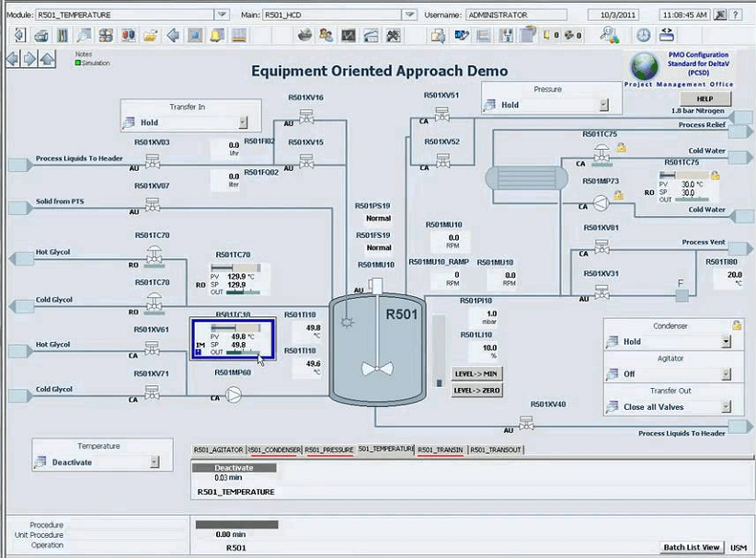This screenshot has width=756, height=558.
Task: Switch to the R501_TRANSOUT tab
Action: (495, 450)
